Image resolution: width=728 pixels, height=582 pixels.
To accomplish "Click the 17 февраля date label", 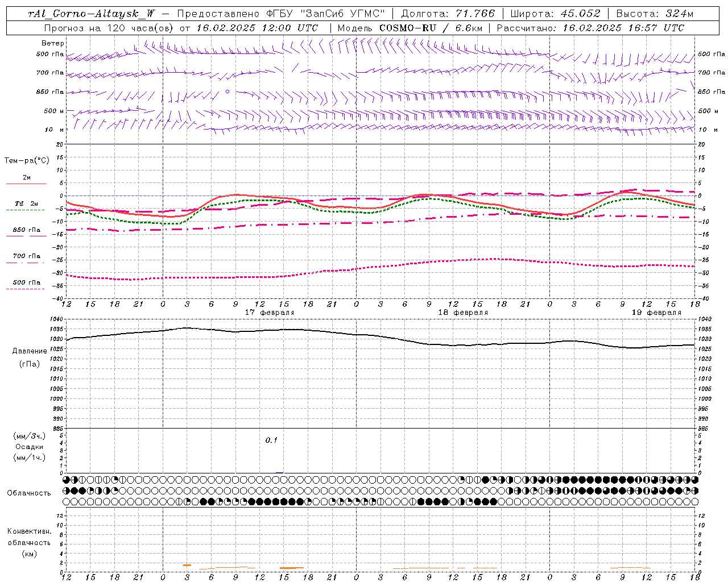I will 270,313.
